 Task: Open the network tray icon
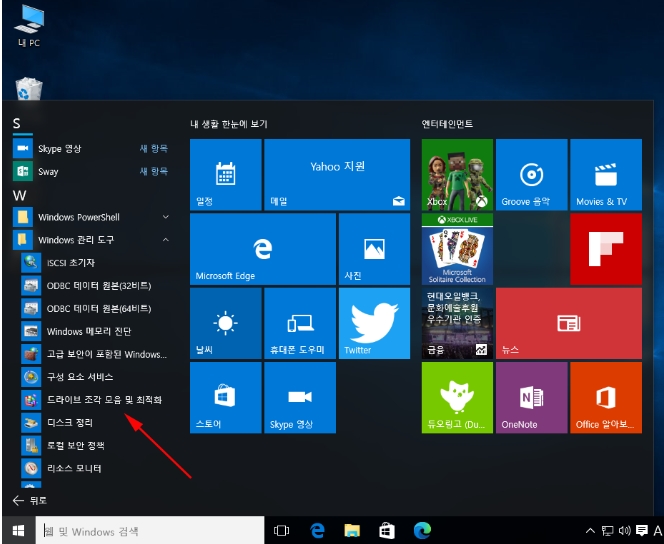pyautogui.click(x=607, y=530)
